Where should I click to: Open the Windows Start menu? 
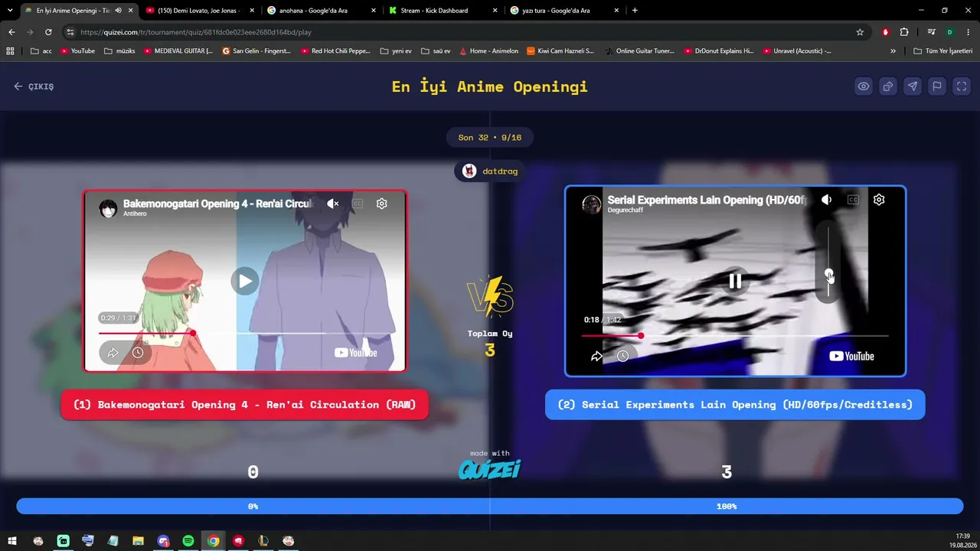pyautogui.click(x=12, y=541)
